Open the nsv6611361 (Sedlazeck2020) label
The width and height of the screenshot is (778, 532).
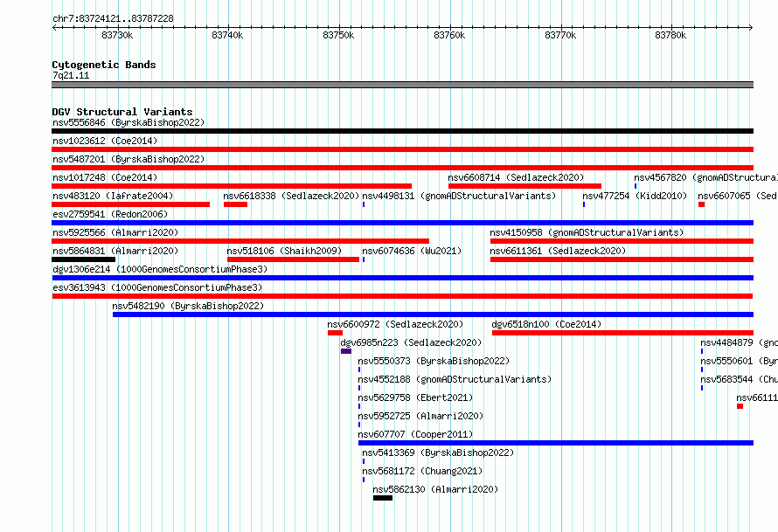click(558, 251)
